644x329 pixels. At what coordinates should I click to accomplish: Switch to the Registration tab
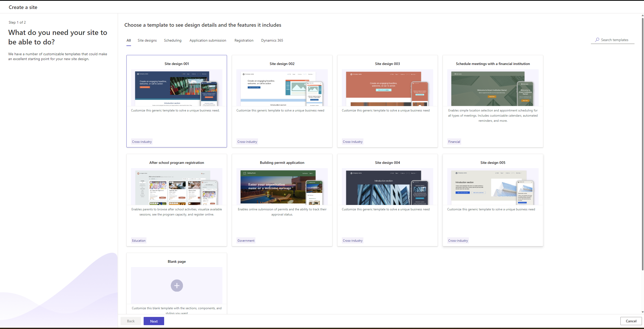[x=244, y=40]
